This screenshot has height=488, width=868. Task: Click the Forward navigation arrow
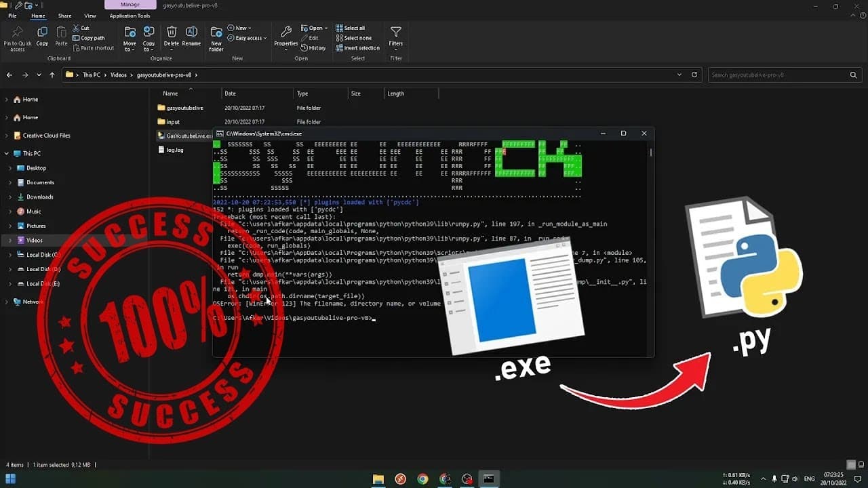coord(24,75)
